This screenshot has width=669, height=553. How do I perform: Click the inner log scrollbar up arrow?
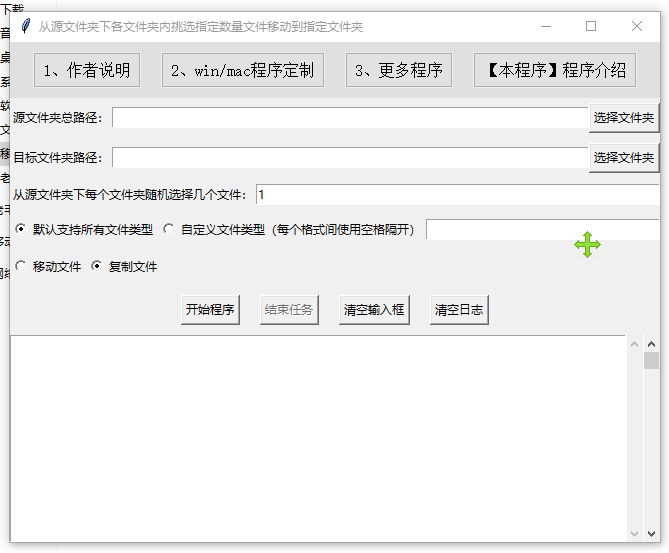[634, 344]
